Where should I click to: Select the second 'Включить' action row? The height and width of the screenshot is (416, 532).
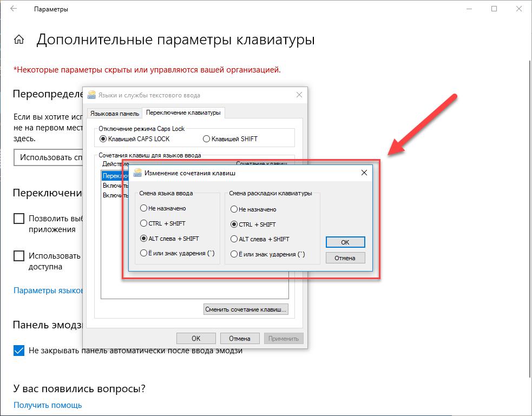pos(115,195)
